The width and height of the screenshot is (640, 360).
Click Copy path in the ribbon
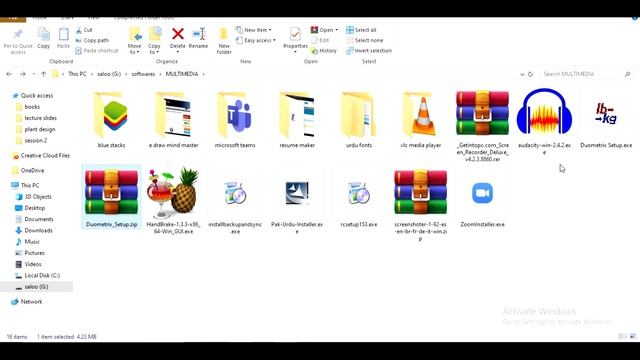[92, 40]
